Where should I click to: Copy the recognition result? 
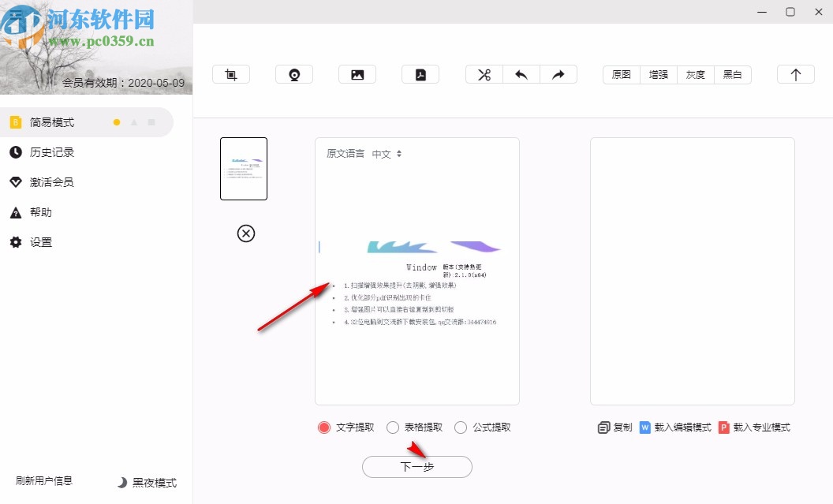click(x=612, y=427)
